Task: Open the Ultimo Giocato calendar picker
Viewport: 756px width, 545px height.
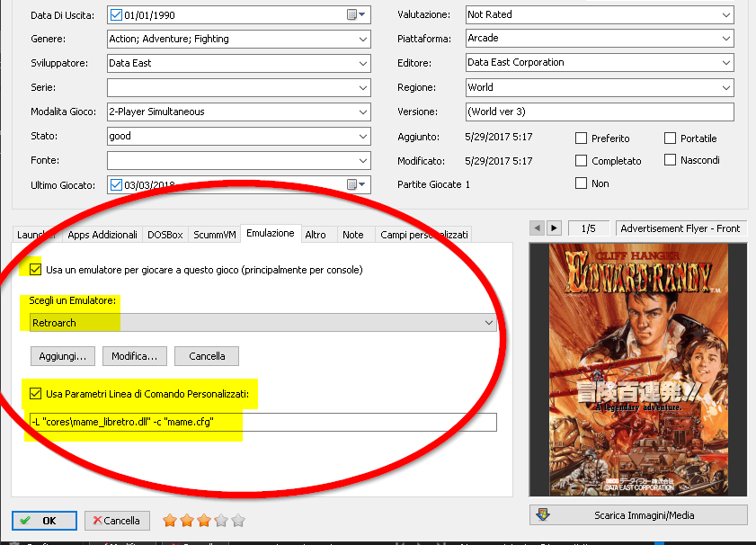Action: pos(357,184)
